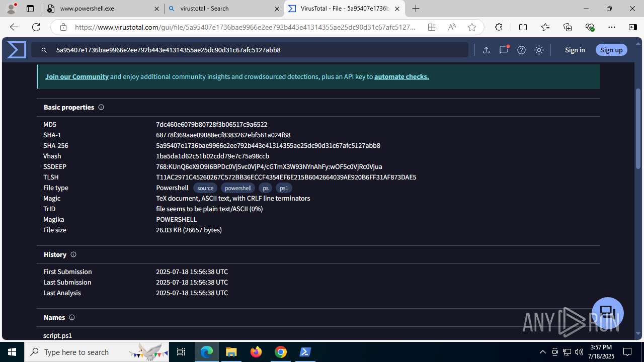The image size is (644, 362).
Task: Open the App available install icon
Action: click(432, 27)
